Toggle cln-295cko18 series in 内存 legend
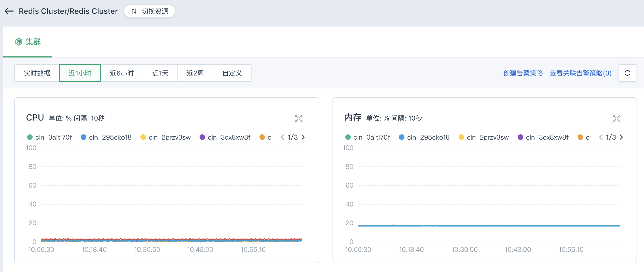 [x=424, y=137]
